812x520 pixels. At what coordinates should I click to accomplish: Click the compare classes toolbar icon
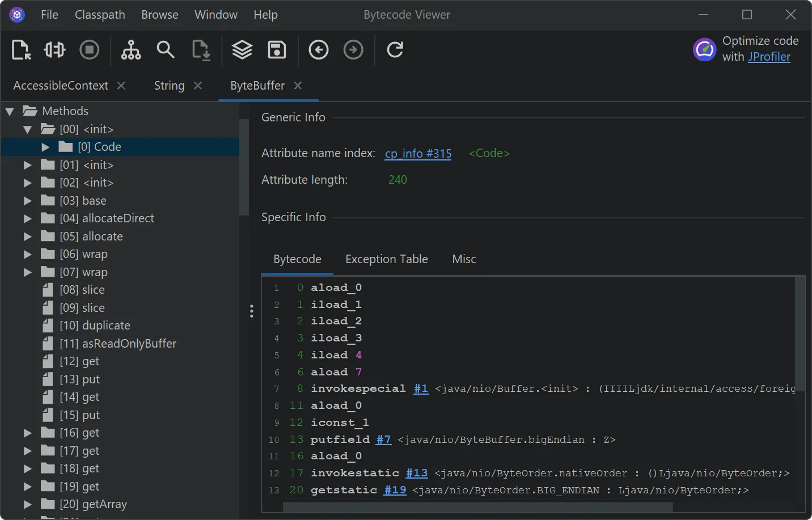pos(54,50)
